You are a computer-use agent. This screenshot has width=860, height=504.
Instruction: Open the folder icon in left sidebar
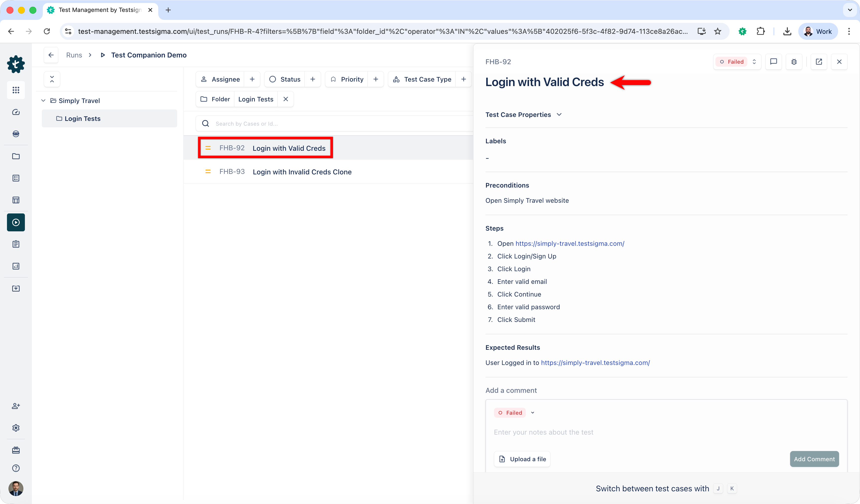[16, 156]
